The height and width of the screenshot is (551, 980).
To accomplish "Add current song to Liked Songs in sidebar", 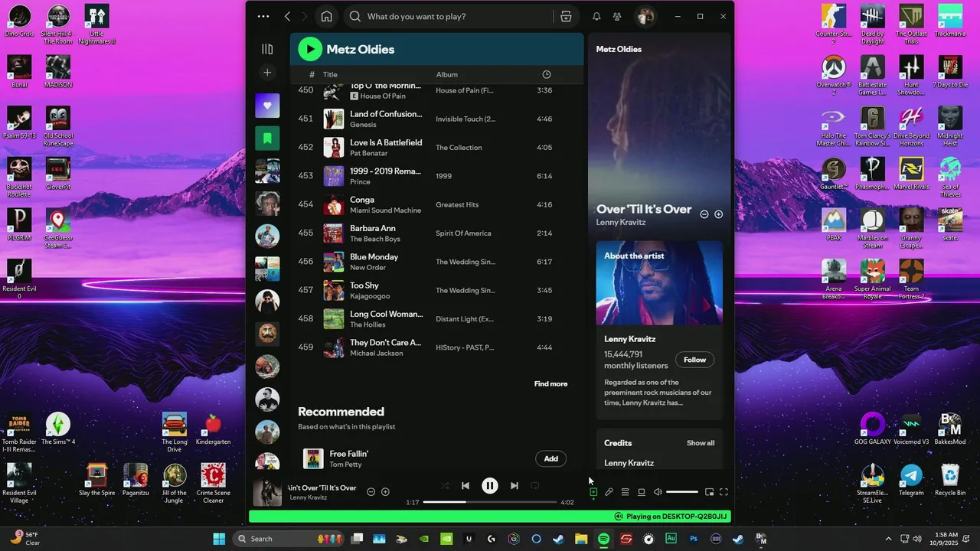I will coord(718,214).
